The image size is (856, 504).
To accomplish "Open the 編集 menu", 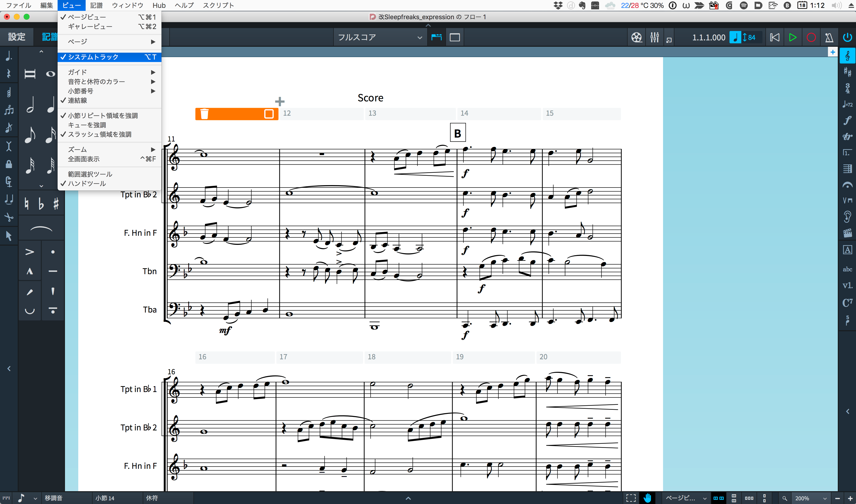I will coord(47,5).
